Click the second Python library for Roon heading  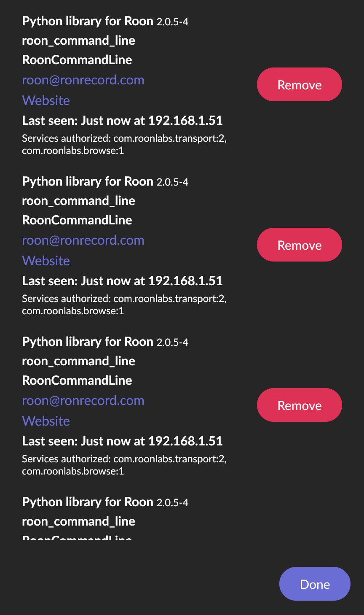pos(88,181)
